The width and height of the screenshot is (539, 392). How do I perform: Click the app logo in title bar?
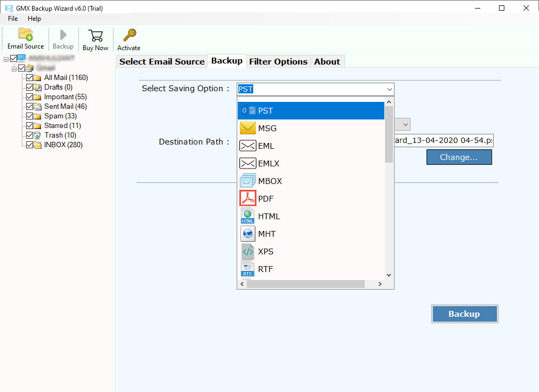point(9,8)
